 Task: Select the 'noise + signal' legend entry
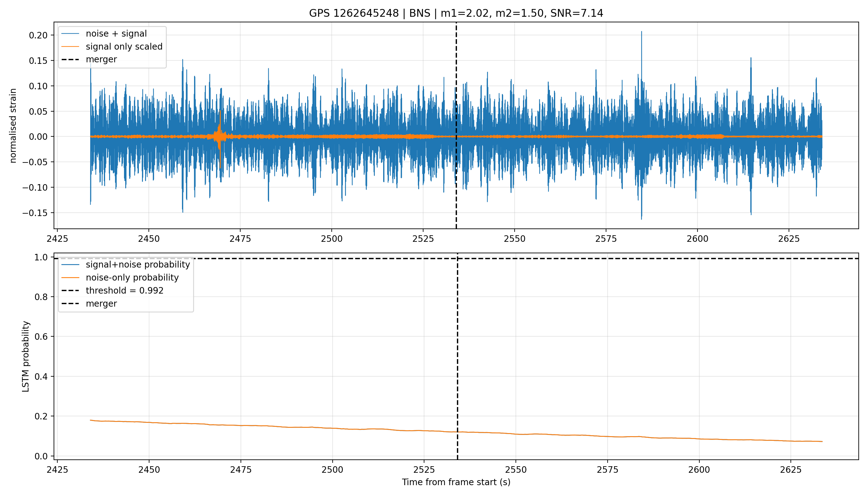tap(116, 34)
